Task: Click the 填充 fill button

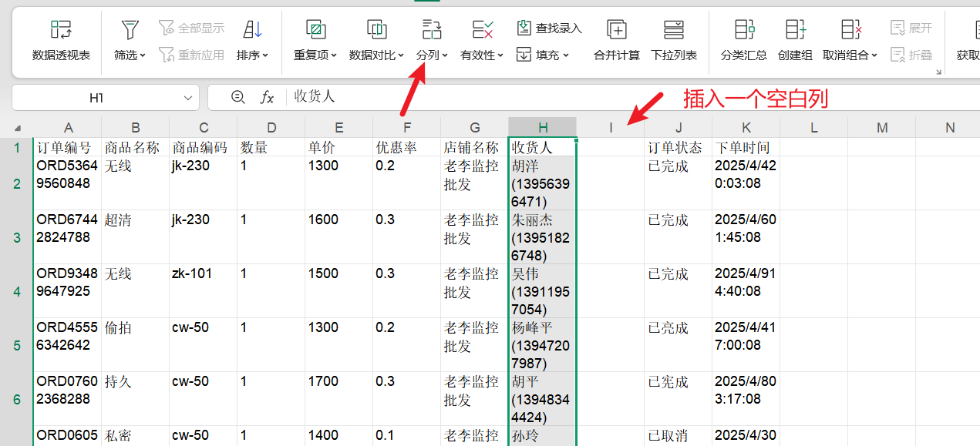Action: (543, 55)
